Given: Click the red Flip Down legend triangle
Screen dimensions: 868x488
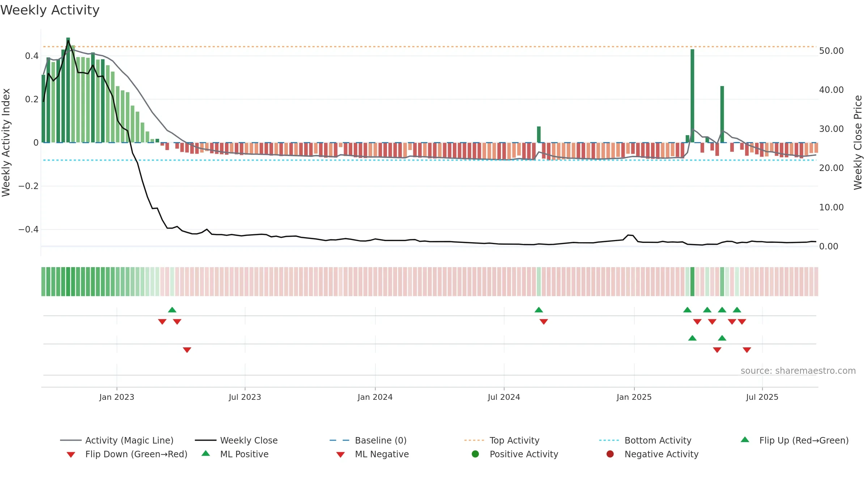Looking at the screenshot, I should [x=71, y=455].
